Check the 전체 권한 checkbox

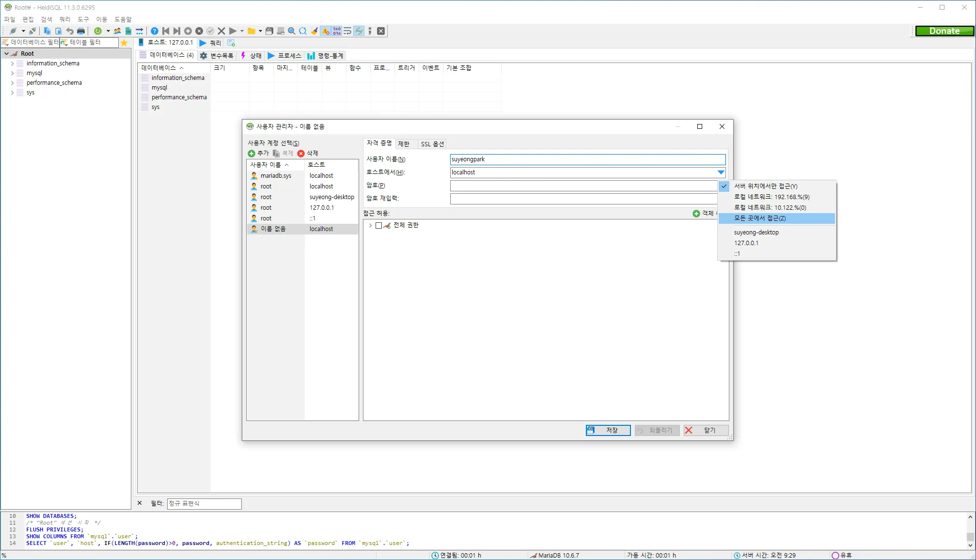[x=379, y=225]
